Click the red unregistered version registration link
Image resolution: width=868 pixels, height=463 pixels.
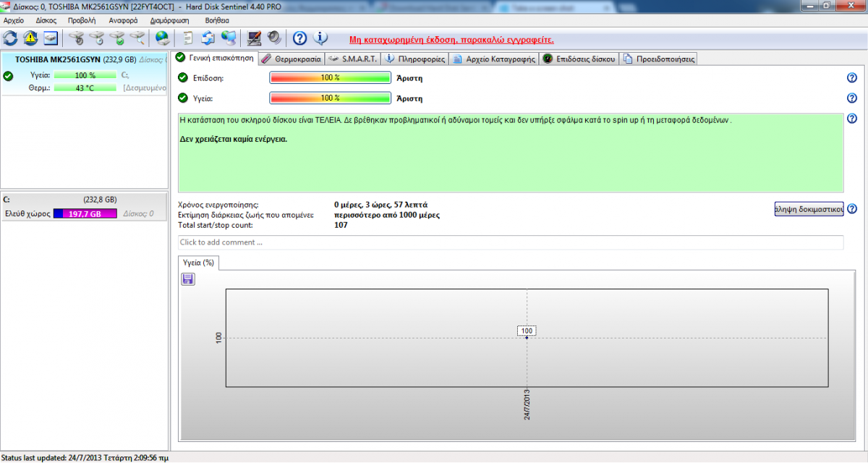[451, 40]
